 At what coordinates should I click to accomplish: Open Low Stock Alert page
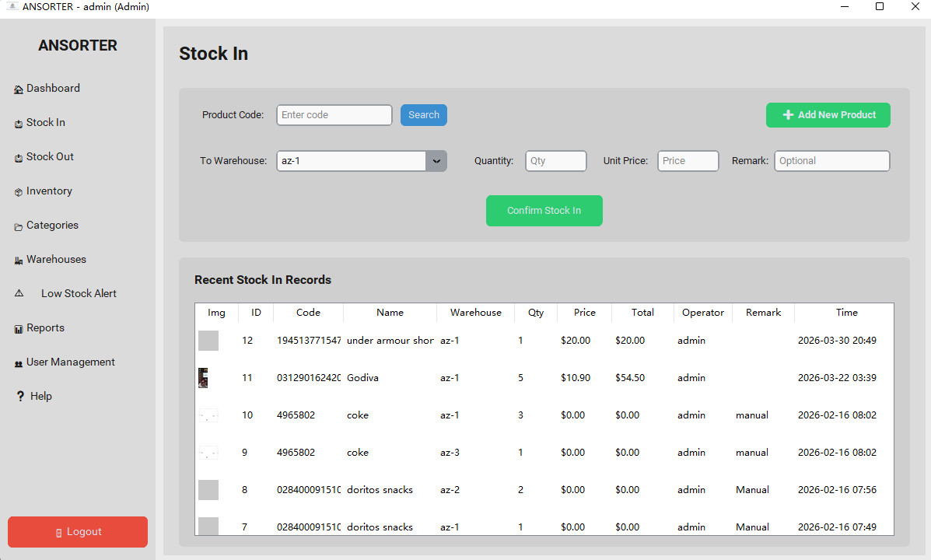pos(79,293)
